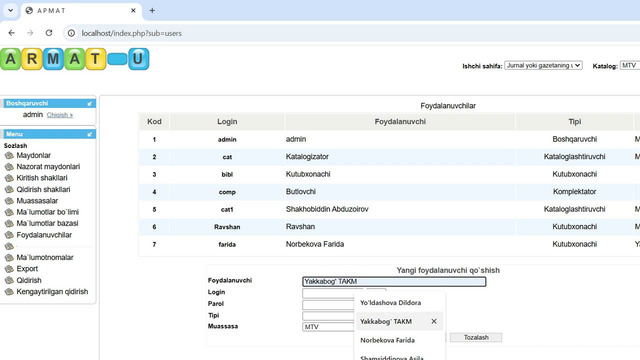Open Kengaytirilgan qidirish menu item

(52, 292)
